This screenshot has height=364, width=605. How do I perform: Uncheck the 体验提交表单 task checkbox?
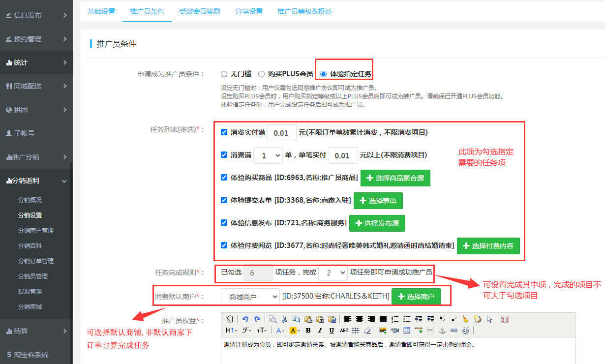(224, 200)
